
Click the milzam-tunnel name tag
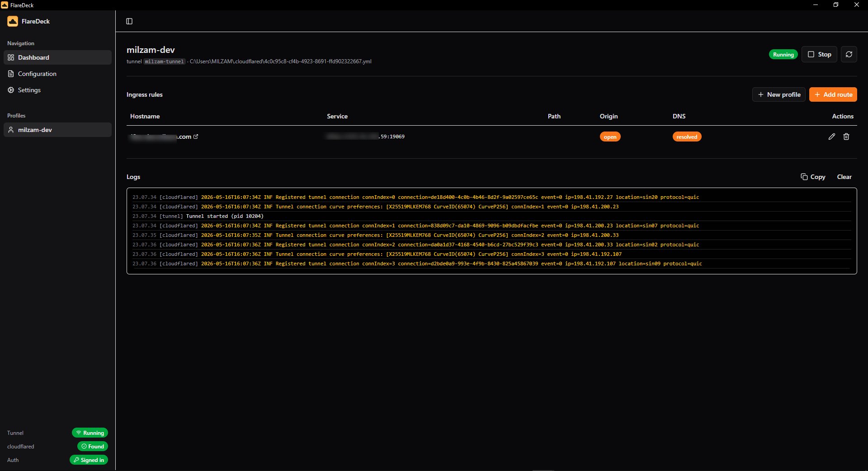click(x=165, y=61)
